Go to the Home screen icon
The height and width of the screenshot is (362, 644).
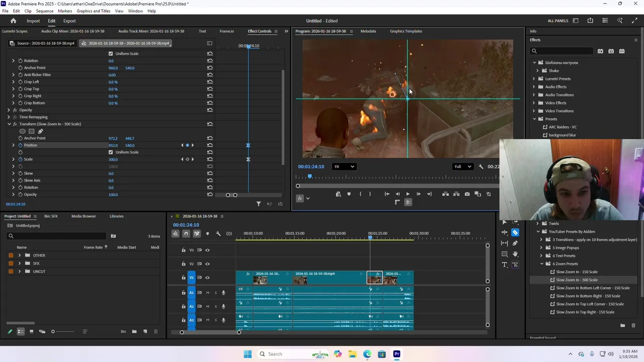14,21
